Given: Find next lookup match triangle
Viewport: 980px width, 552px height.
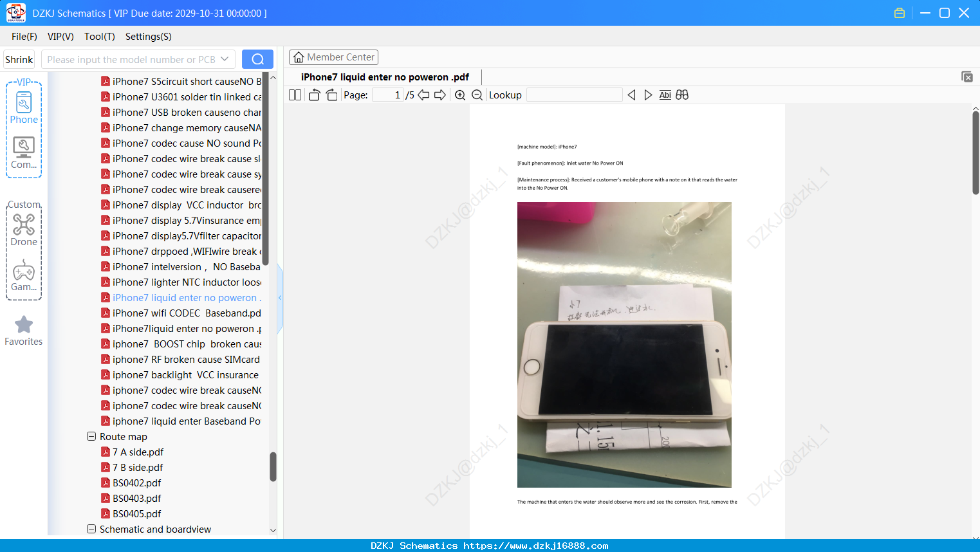Looking at the screenshot, I should [x=648, y=95].
